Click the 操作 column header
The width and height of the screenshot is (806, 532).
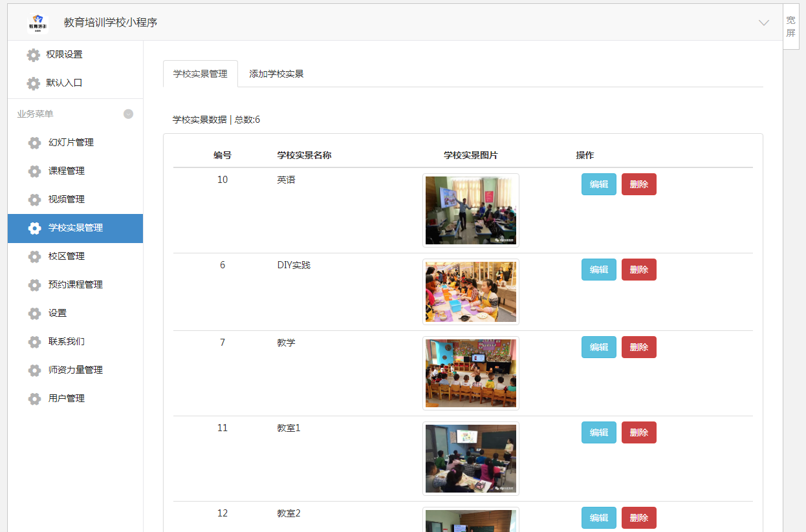(x=585, y=155)
